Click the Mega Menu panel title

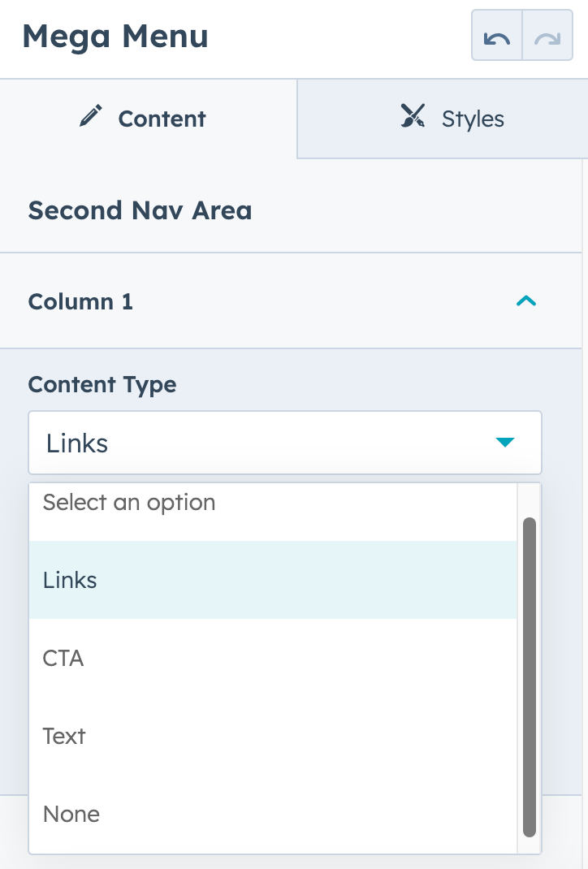click(x=115, y=37)
